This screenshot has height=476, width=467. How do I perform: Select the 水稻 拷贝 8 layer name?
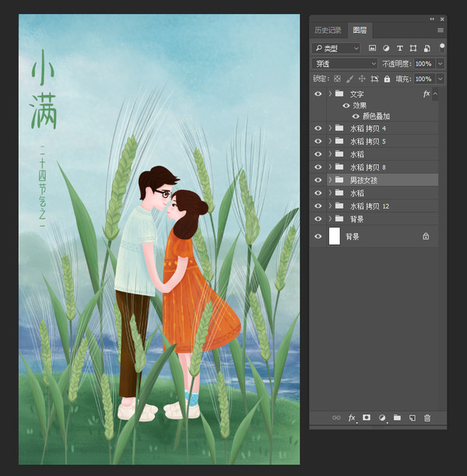point(368,167)
